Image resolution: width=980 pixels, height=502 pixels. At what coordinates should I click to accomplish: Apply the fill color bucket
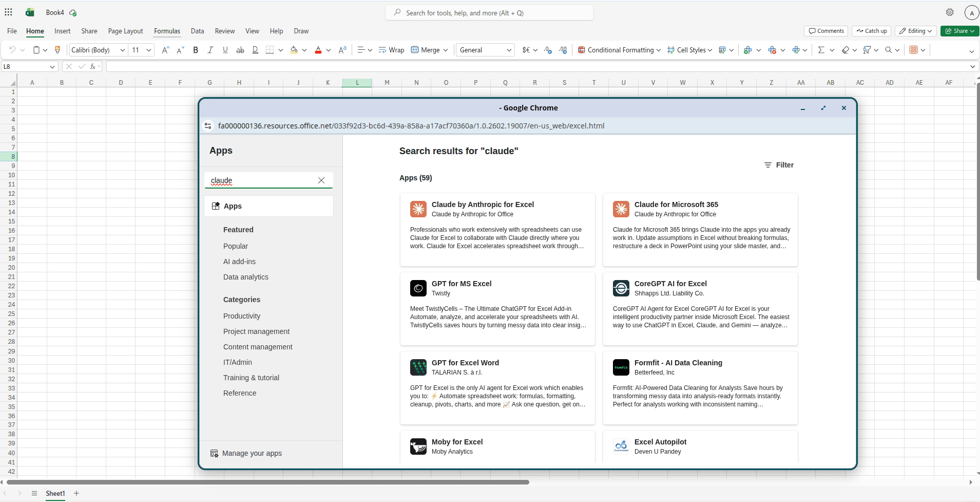[x=294, y=50]
